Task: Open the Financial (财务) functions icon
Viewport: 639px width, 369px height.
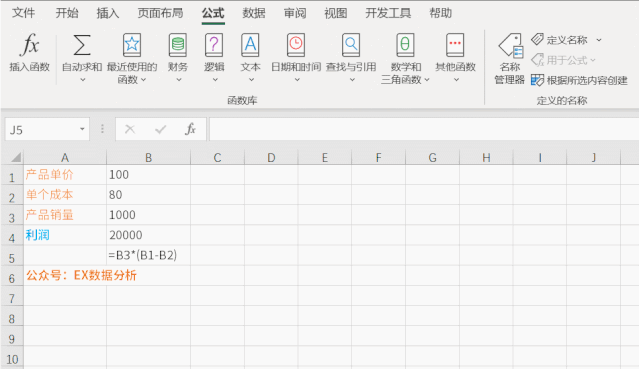Action: coord(178,45)
